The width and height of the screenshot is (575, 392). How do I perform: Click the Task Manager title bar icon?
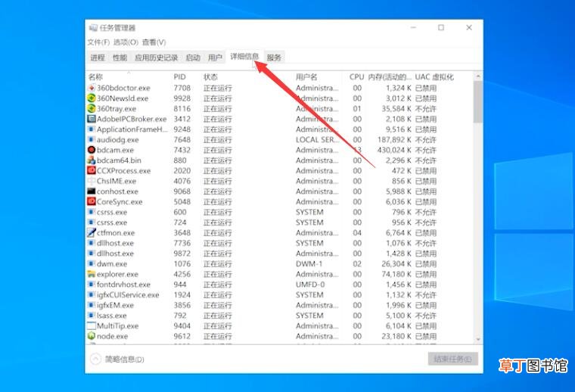click(93, 28)
